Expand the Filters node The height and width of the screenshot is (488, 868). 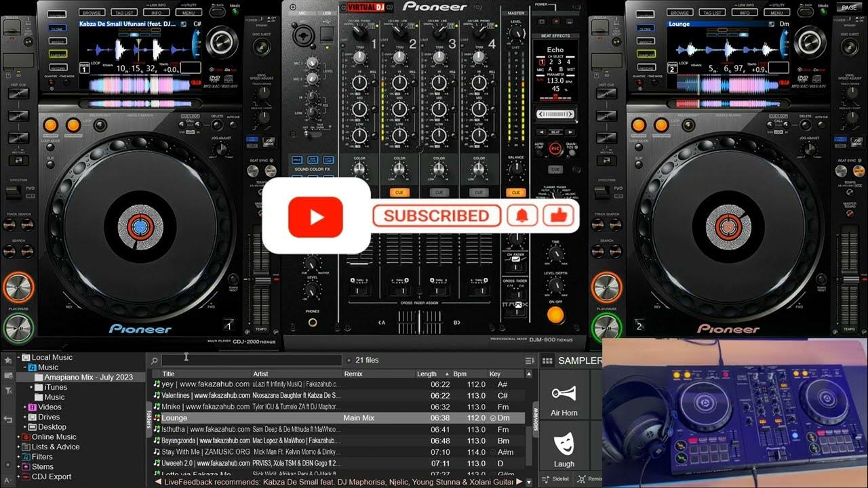(x=18, y=457)
